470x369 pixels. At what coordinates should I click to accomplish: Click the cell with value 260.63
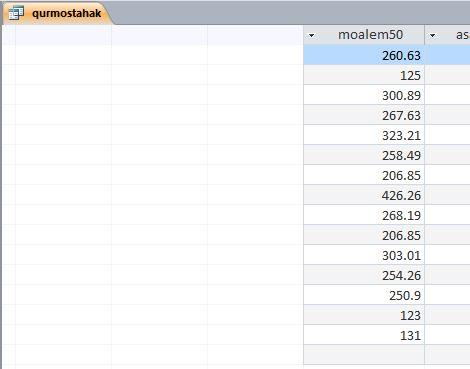pyautogui.click(x=364, y=55)
